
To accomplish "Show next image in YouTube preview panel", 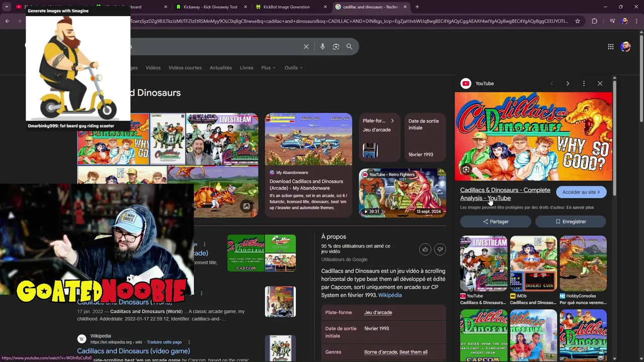I will (568, 83).
